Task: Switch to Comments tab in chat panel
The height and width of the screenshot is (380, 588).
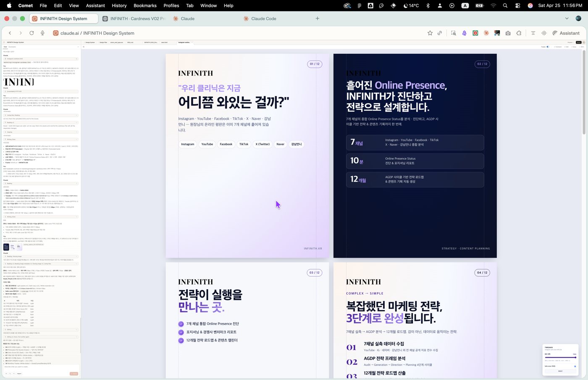Action: [12, 47]
